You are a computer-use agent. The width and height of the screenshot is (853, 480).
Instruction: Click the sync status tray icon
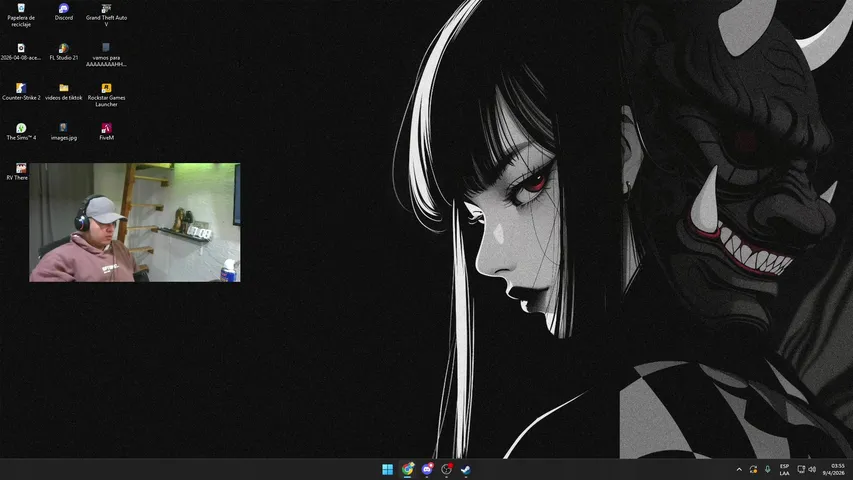(x=753, y=469)
